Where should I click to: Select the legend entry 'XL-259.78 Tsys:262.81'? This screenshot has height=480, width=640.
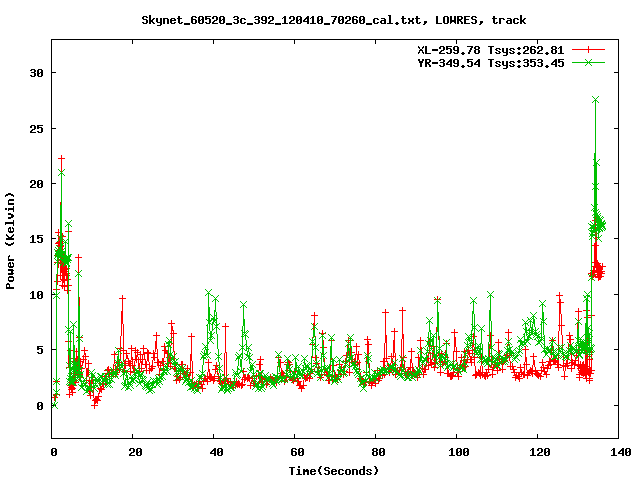pos(490,50)
